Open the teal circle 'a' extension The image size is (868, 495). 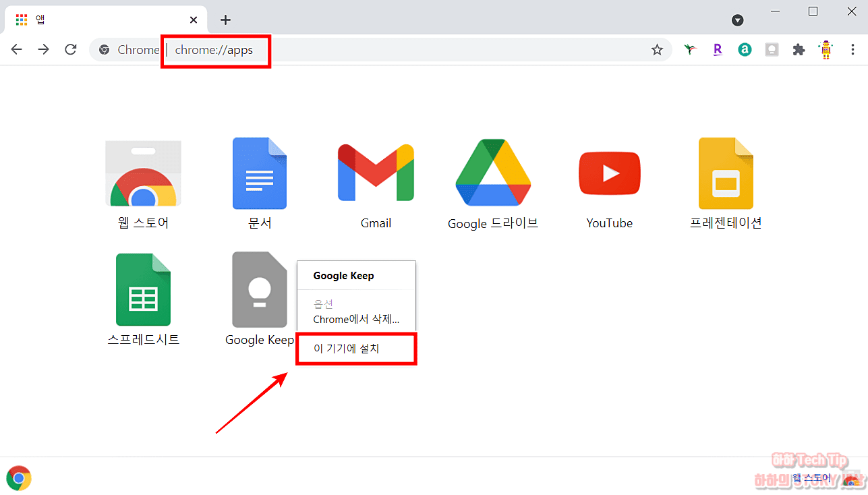[x=745, y=49]
